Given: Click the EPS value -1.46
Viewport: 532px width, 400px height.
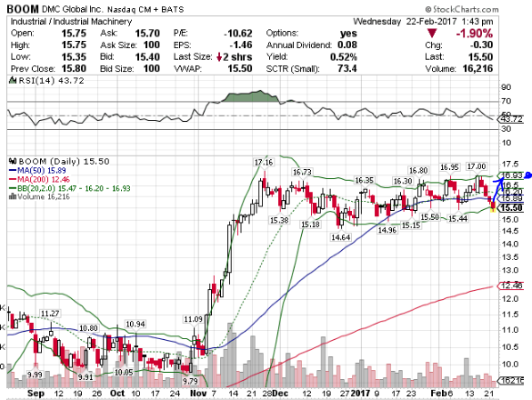Looking at the screenshot, I should tap(241, 45).
